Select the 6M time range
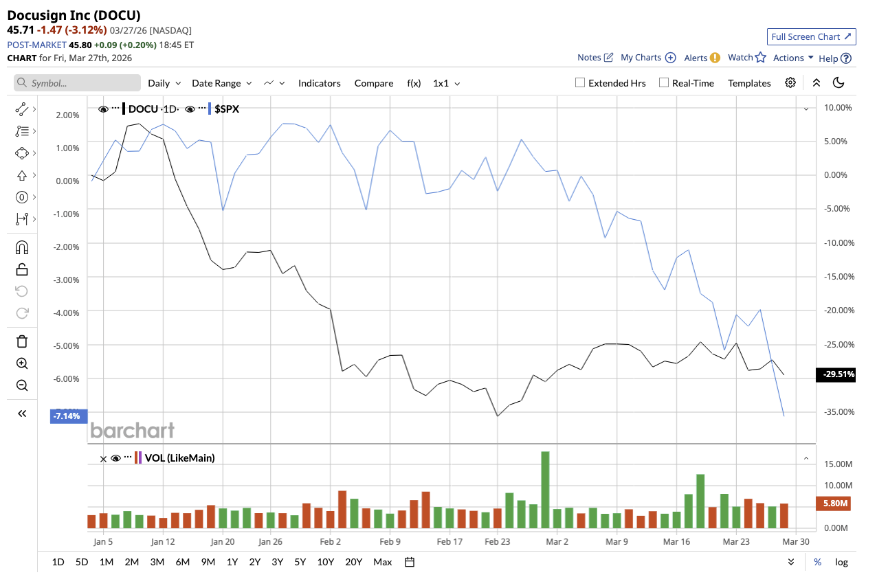This screenshot has width=877, height=588. (x=183, y=562)
